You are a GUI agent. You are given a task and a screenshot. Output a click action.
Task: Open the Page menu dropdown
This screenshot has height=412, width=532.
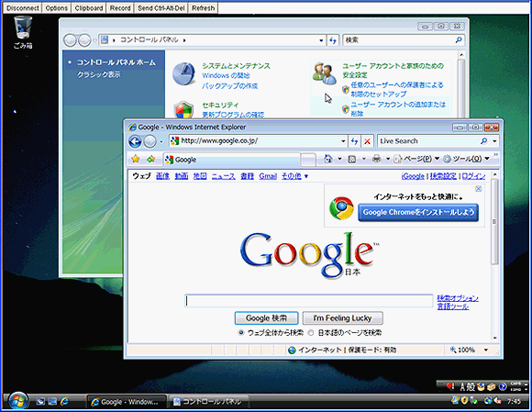coord(417,159)
